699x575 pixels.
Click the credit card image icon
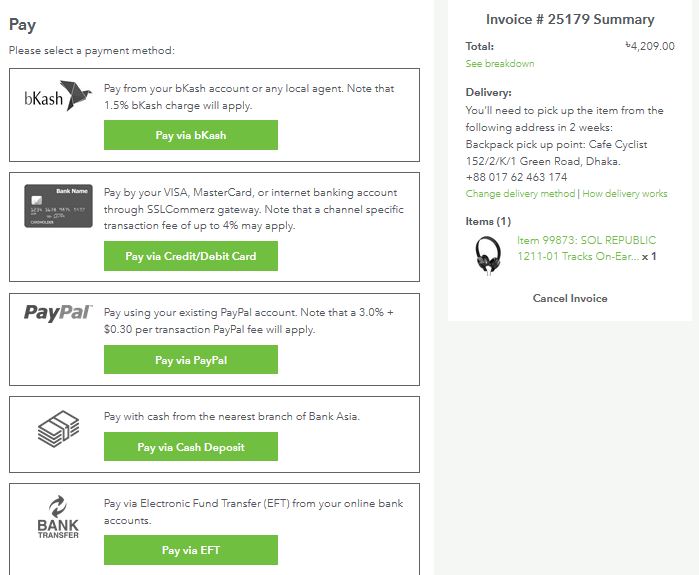pos(58,206)
